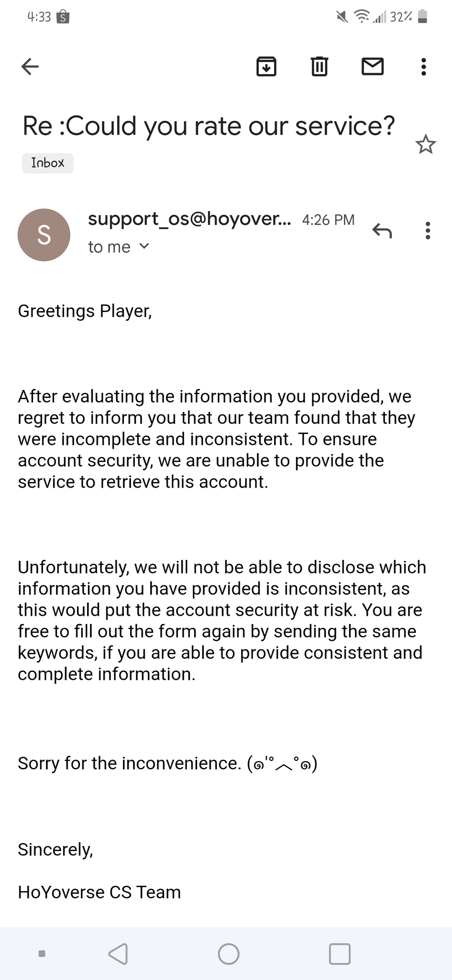Tap 'HoYoverse CS Team' signature text
This screenshot has width=452, height=980.
[99, 892]
